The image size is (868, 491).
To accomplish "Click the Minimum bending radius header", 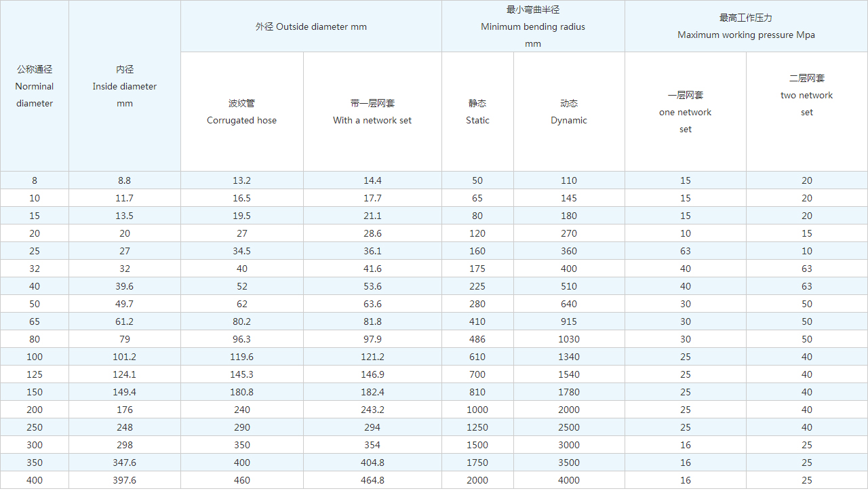I will point(533,26).
